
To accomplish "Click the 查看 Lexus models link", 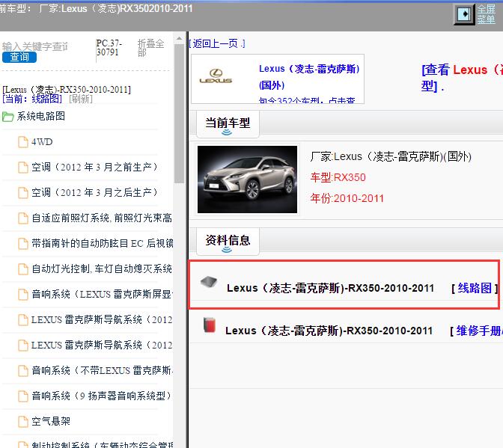I will pos(462,78).
